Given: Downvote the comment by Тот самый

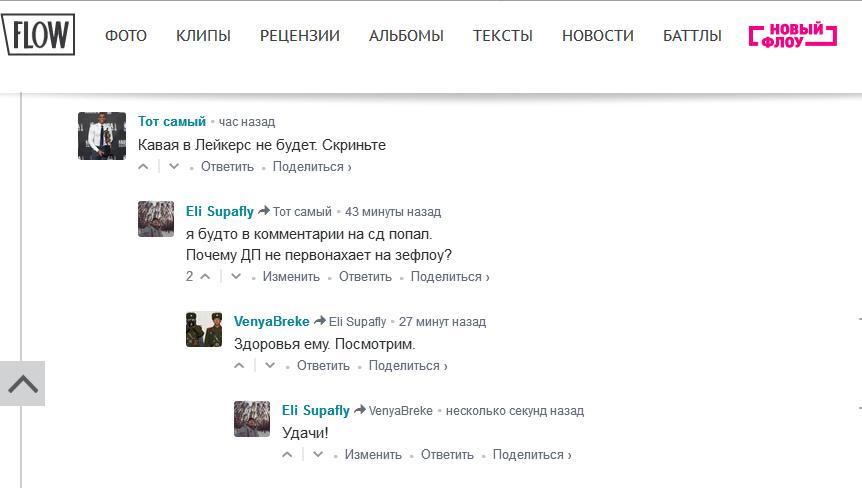Looking at the screenshot, I should tap(174, 167).
